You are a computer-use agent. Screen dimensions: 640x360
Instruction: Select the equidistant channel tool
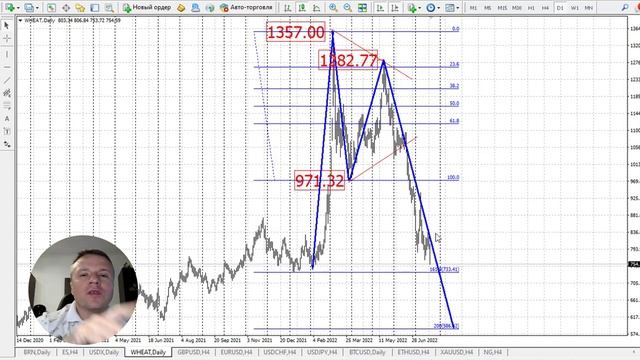[7, 93]
